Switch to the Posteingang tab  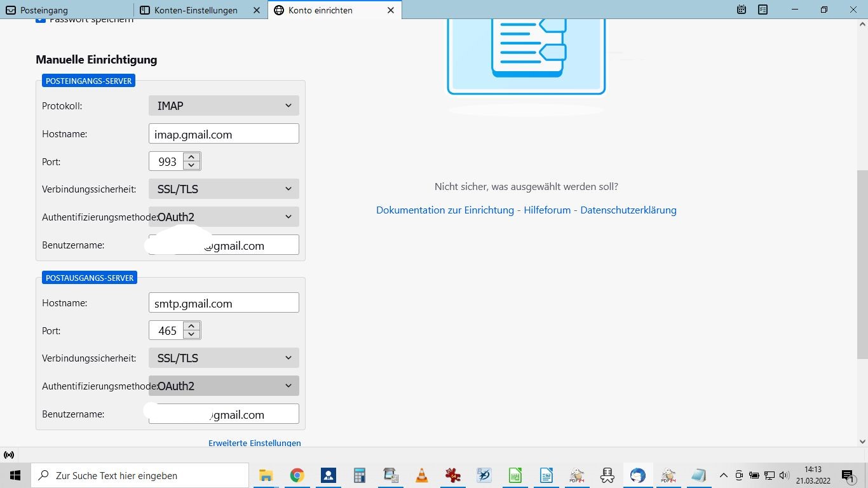pyautogui.click(x=67, y=10)
